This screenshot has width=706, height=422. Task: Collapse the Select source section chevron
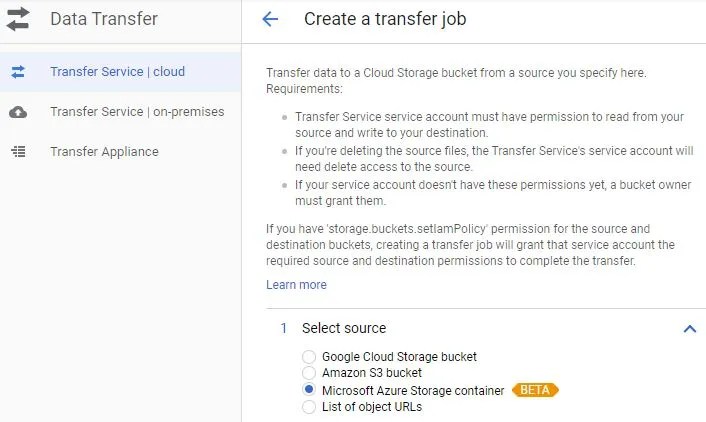(x=689, y=328)
